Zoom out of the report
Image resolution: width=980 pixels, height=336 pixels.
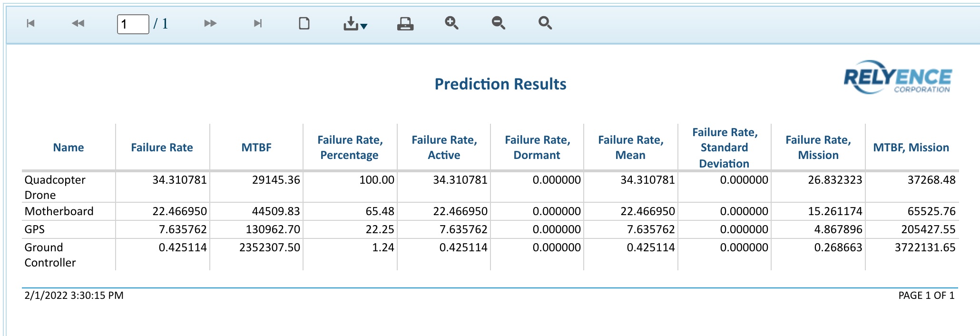[498, 23]
